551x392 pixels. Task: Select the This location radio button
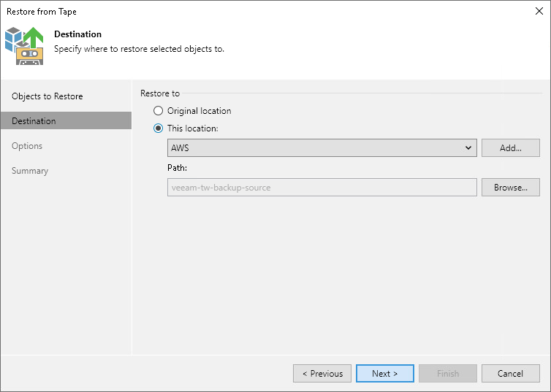pyautogui.click(x=158, y=128)
